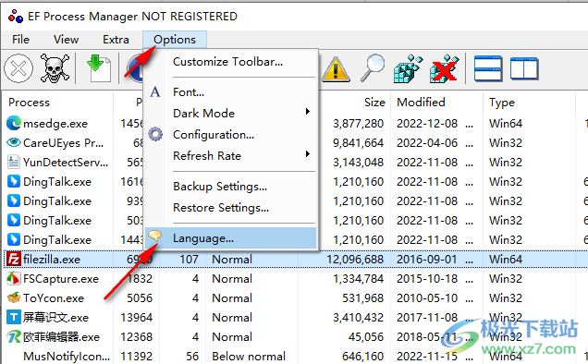Screen dimensions: 588x364
Task: Click the 屏幕识文.exe blue T icon
Action: tap(14, 318)
